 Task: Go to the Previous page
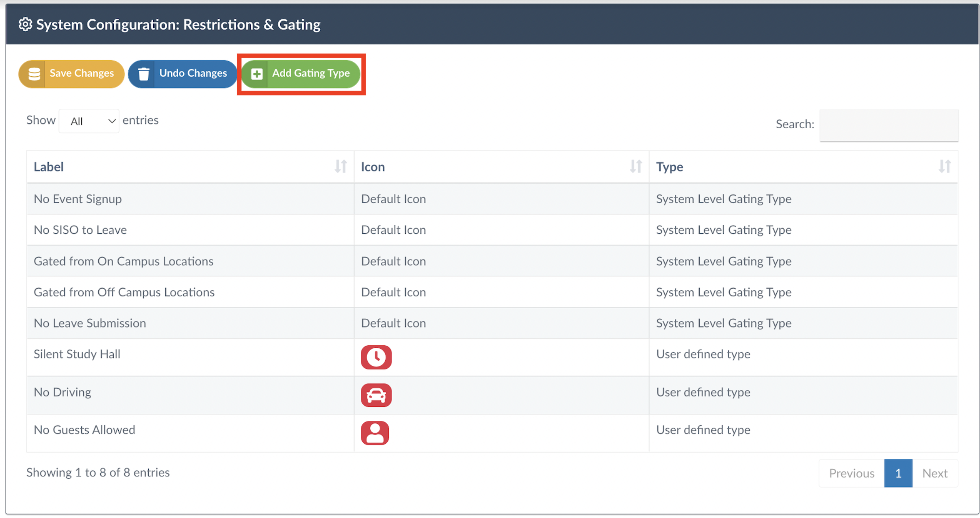[x=851, y=473]
